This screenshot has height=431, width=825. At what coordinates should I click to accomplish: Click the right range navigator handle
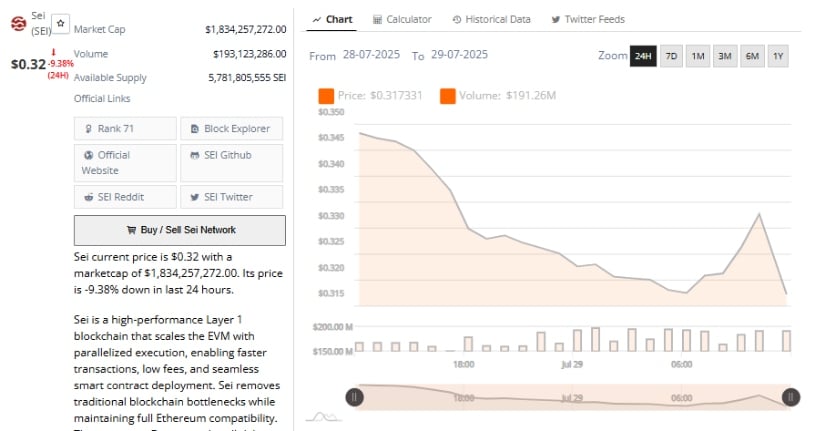click(791, 397)
